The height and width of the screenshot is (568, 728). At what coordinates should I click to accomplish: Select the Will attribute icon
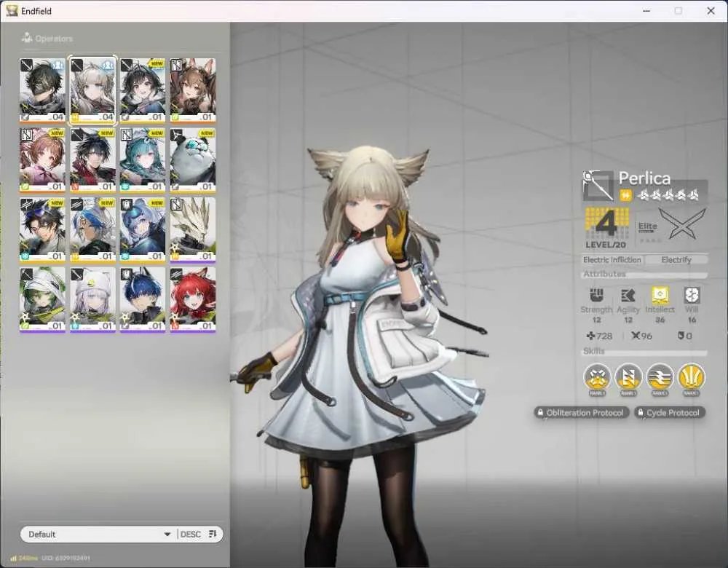point(692,295)
